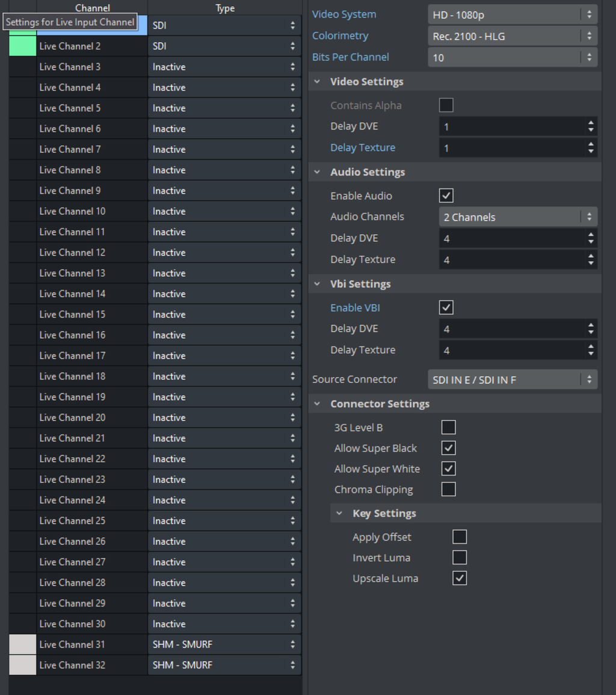Collapse the Key Settings section
The width and height of the screenshot is (616, 695).
tap(340, 513)
